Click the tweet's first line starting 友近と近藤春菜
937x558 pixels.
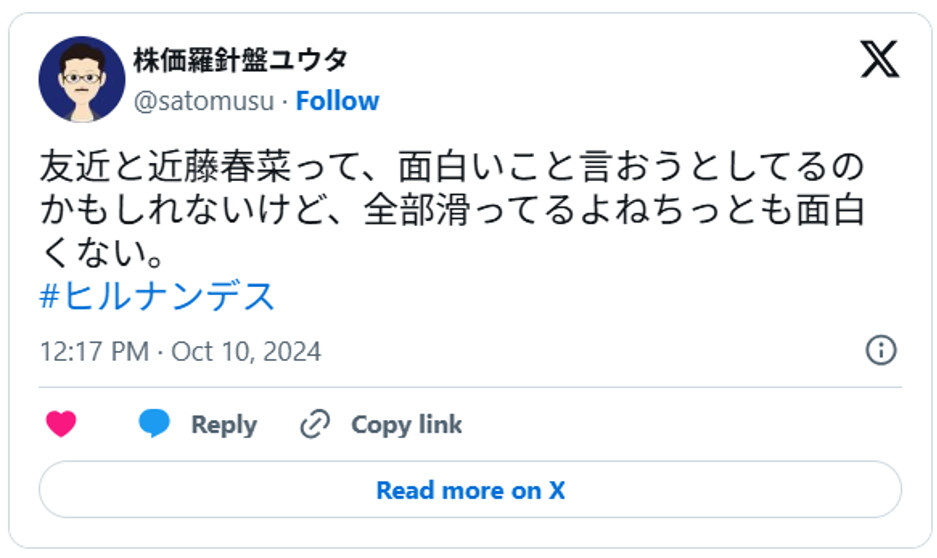[x=450, y=166]
